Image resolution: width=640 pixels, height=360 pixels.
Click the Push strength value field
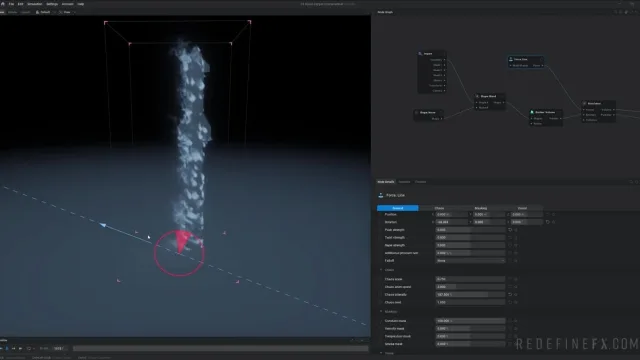tap(470, 230)
